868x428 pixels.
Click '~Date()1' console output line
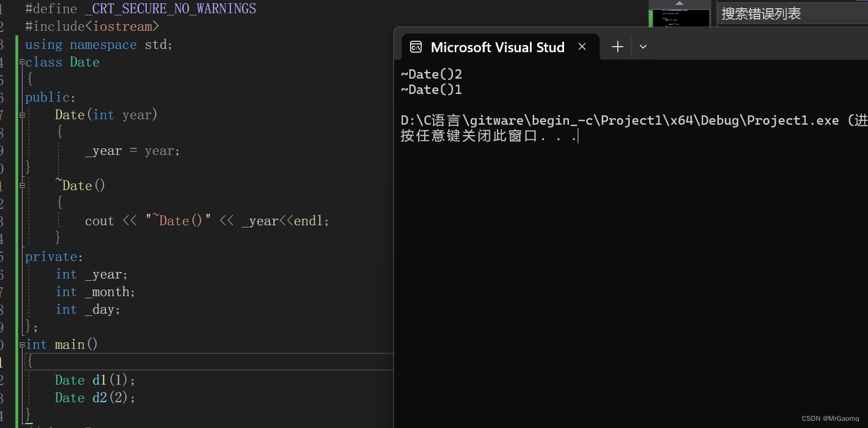click(x=432, y=90)
